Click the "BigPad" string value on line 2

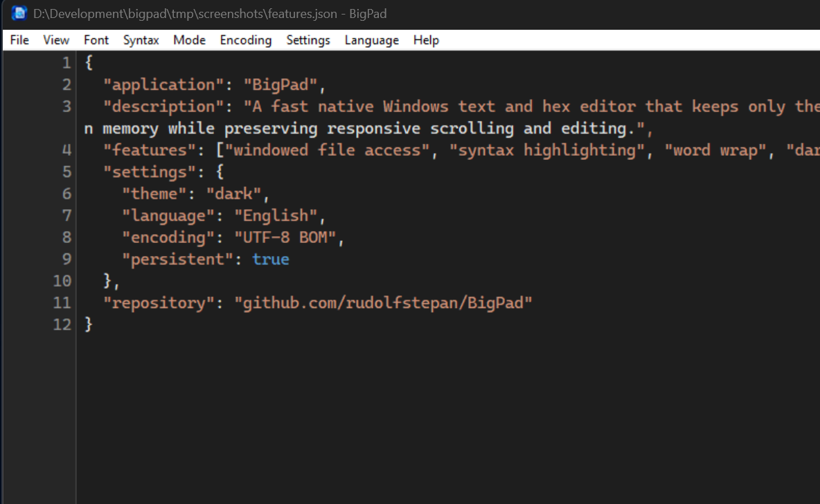280,85
